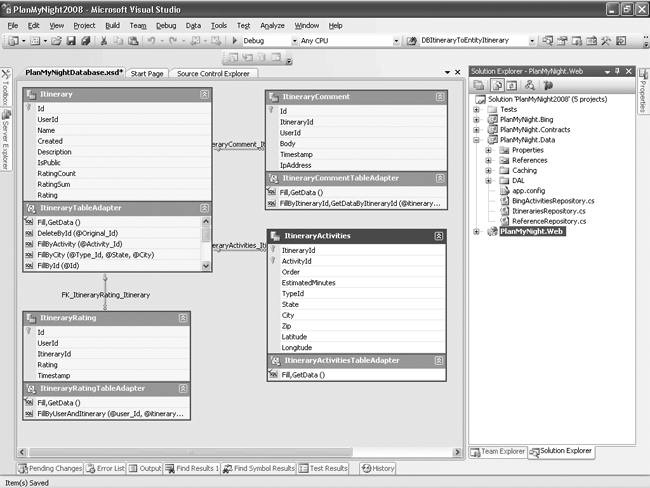Select the EstimatedMinutes column in ItineraryActivities

357,283
